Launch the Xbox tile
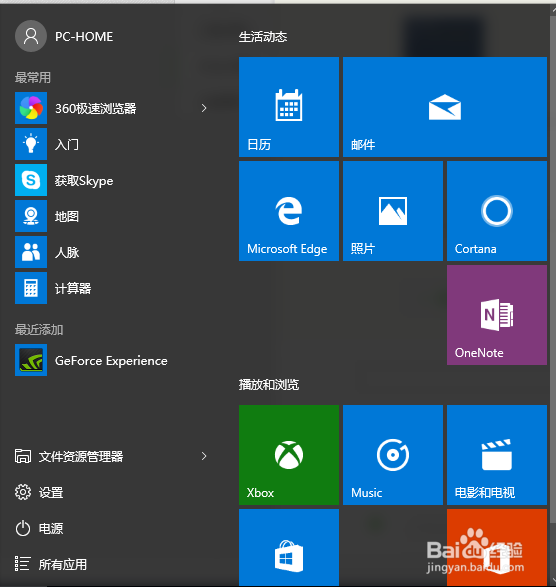The width and height of the screenshot is (556, 587). click(x=289, y=455)
